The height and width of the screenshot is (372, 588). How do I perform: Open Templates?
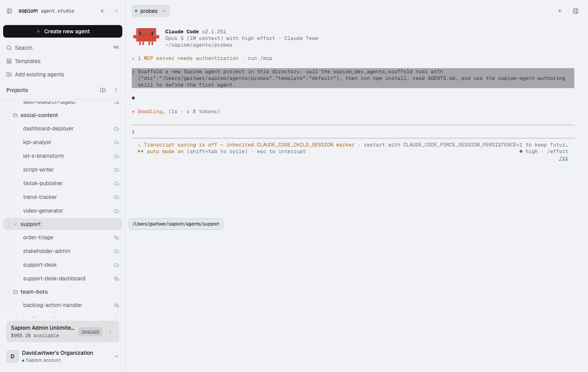63,61
